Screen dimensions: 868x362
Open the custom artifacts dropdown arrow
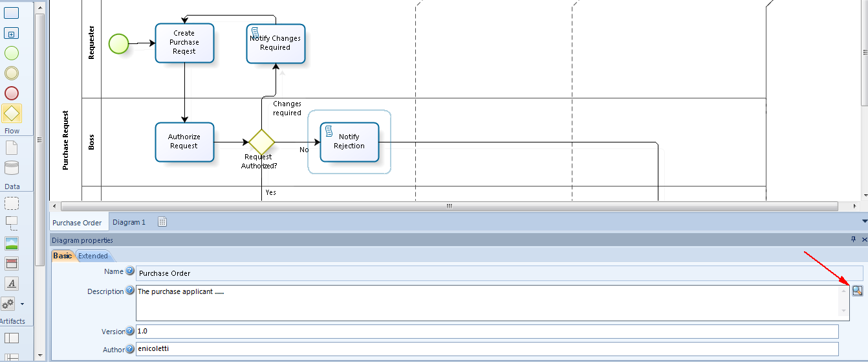tap(23, 304)
